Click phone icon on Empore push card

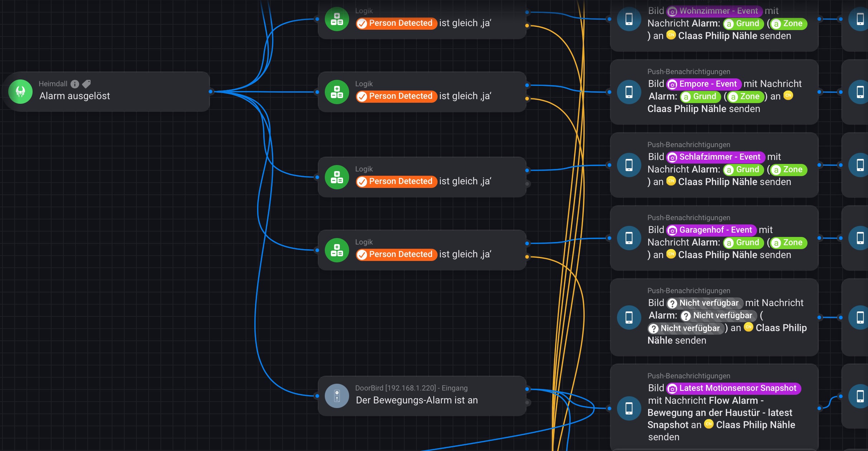[629, 92]
